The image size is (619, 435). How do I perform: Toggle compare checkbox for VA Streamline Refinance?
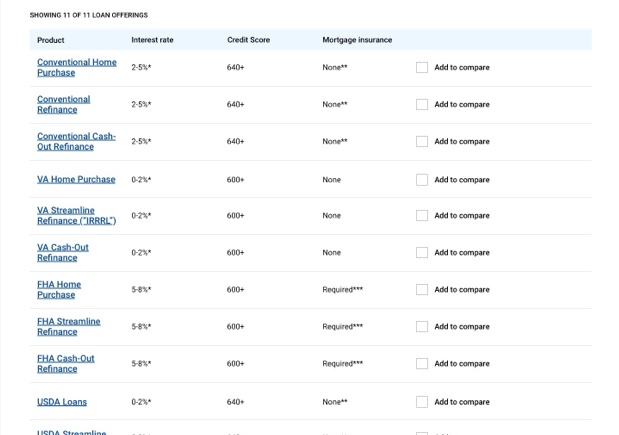click(422, 216)
